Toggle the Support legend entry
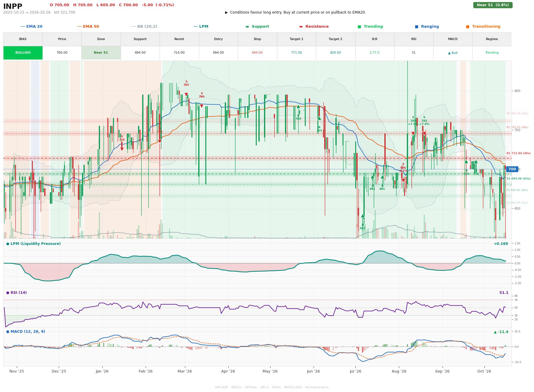 [x=257, y=27]
